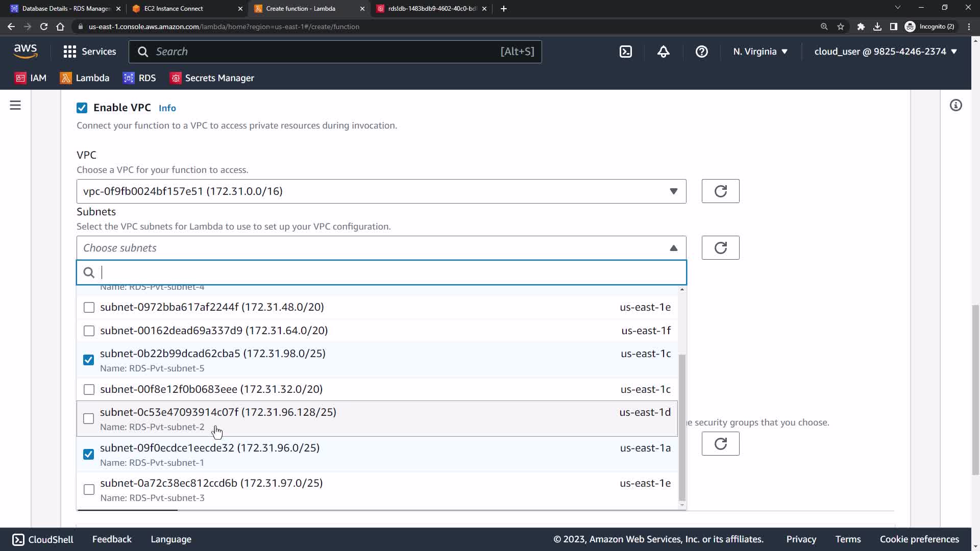
Task: Open the info panel icon at right
Action: pos(955,106)
